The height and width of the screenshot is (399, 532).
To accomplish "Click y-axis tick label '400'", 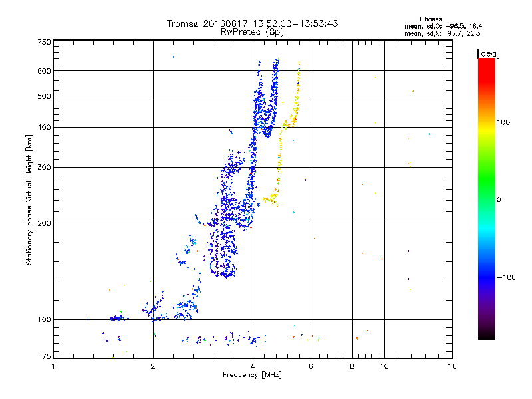I will point(44,128).
